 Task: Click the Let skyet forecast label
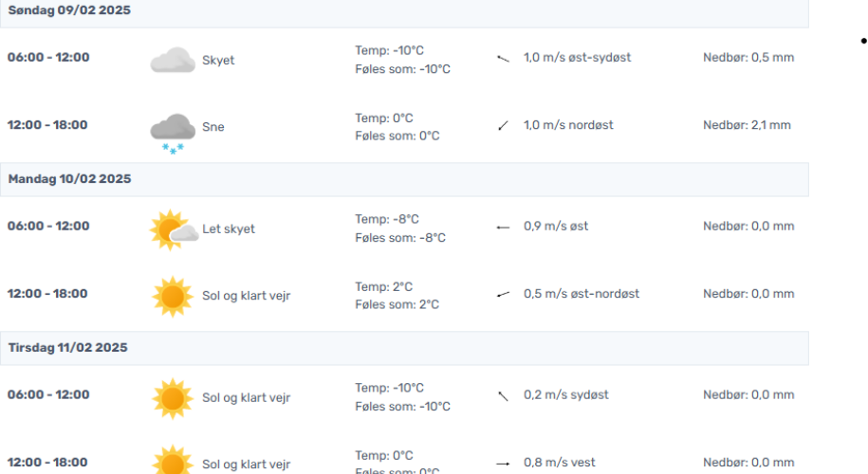point(228,228)
